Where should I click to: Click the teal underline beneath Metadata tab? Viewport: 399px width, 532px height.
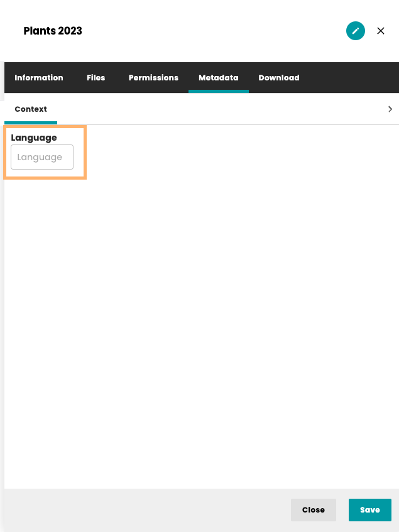(x=218, y=92)
